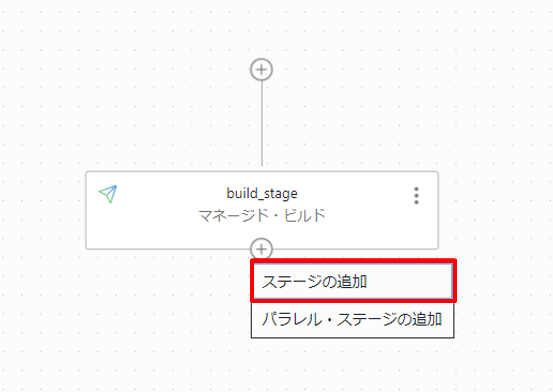Open the three-dot menu on build_stage
The height and width of the screenshot is (392, 553).
(416, 196)
